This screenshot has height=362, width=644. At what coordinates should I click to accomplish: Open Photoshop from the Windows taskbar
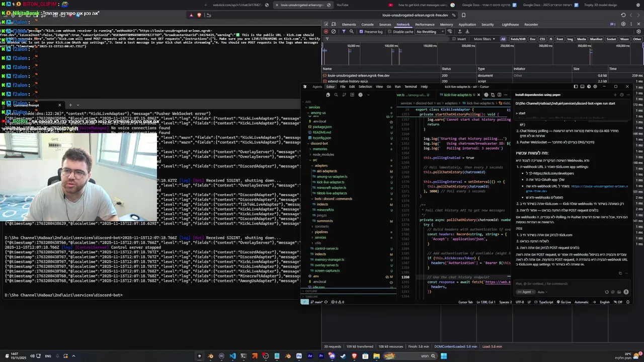(299, 356)
